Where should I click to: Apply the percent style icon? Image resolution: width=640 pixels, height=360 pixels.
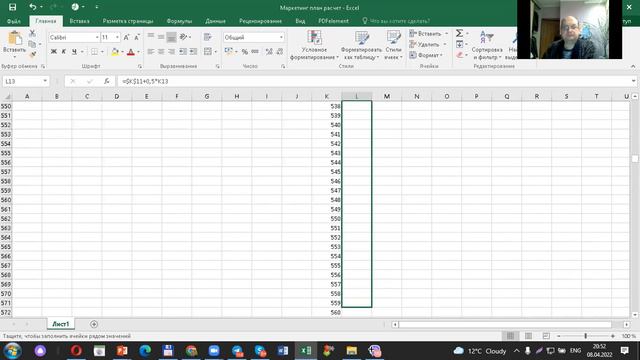pyautogui.click(x=244, y=52)
